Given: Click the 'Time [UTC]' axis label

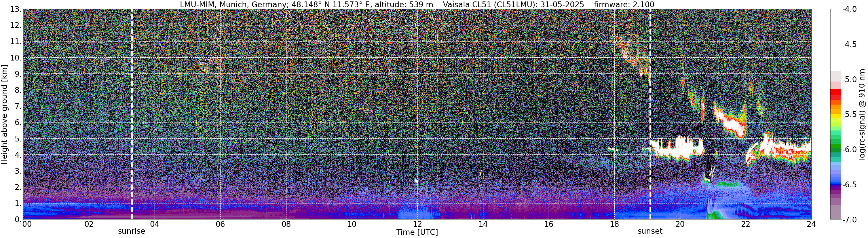Looking at the screenshot, I should pos(417,232).
